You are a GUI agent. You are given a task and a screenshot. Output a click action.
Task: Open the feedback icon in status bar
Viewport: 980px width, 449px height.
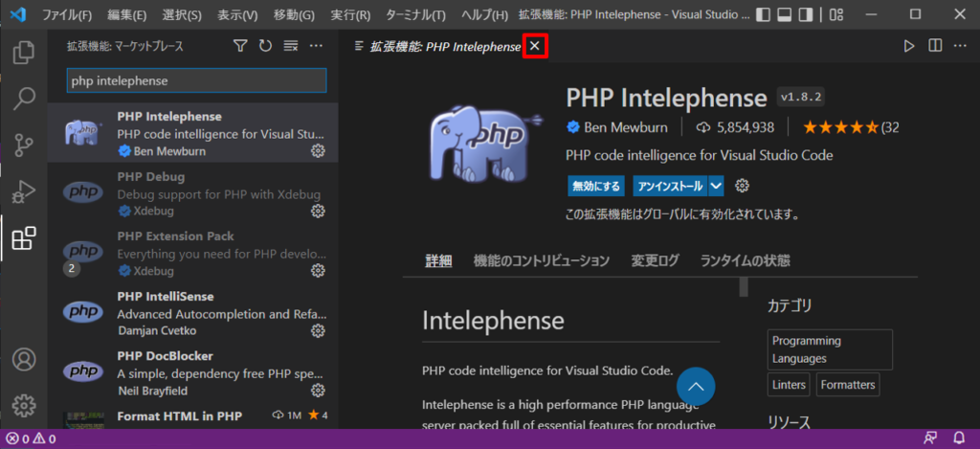(931, 439)
